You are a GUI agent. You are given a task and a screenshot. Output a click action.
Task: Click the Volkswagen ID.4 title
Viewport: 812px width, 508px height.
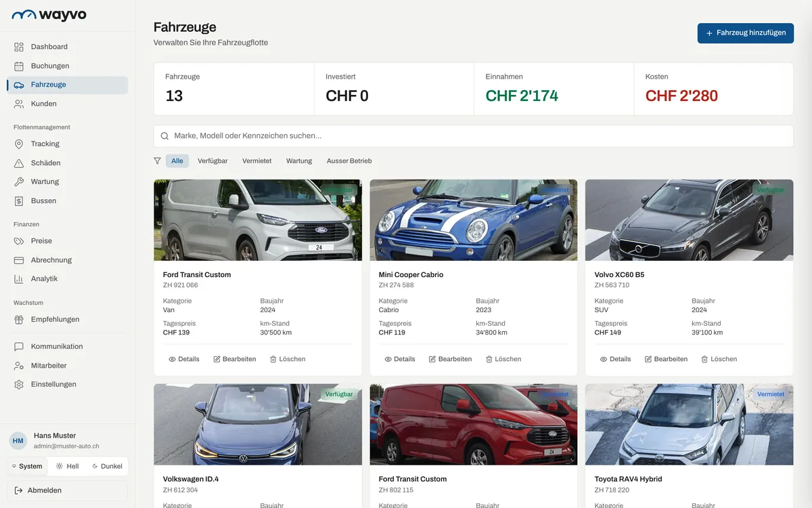(191, 479)
